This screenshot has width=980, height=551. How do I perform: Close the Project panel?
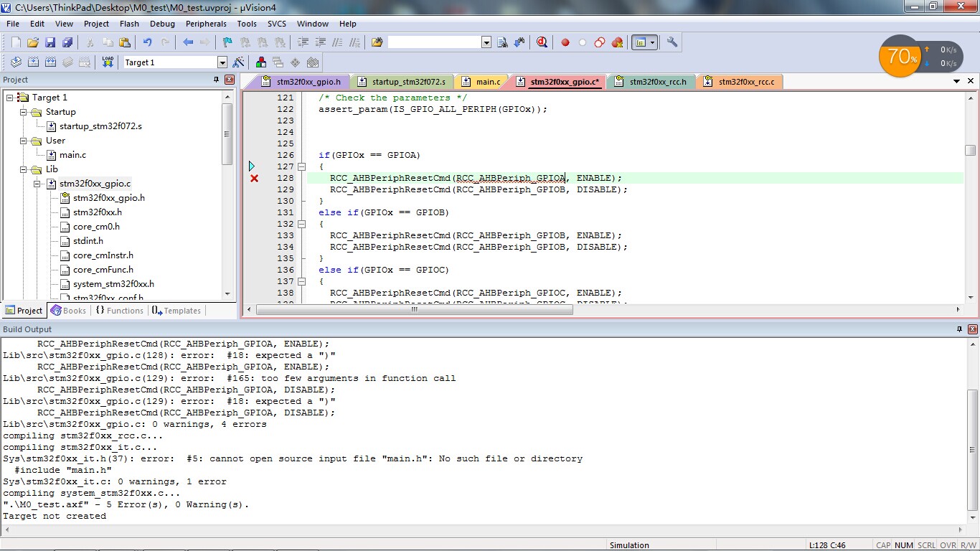click(230, 80)
